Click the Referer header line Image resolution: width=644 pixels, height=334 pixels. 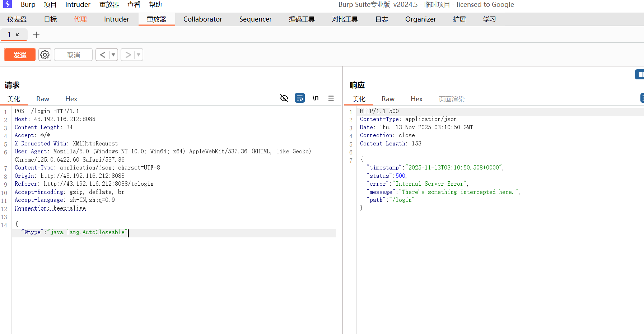tap(84, 184)
